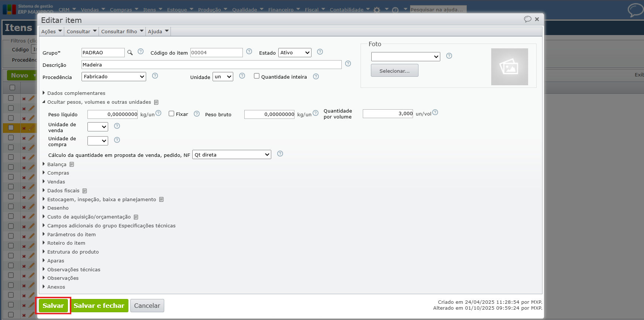The width and height of the screenshot is (644, 320).
Task: Open the Contabilidade menu in top bar
Action: pos(350,10)
